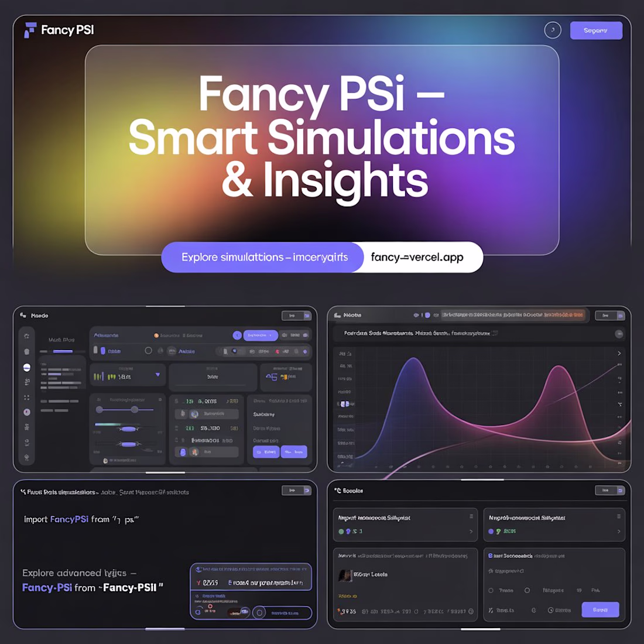Click the yellow label in bottom-left card
The image size is (644, 644).
coord(347,596)
